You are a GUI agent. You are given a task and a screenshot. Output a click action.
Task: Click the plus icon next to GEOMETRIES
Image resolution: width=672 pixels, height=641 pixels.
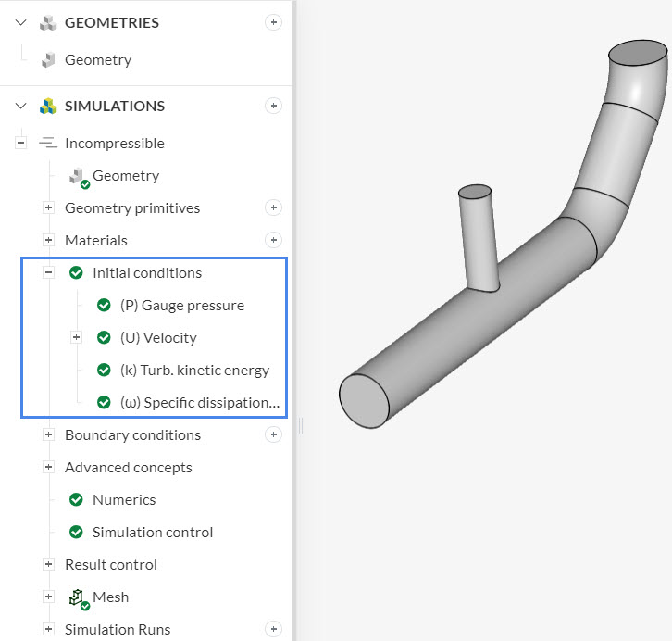pos(273,22)
